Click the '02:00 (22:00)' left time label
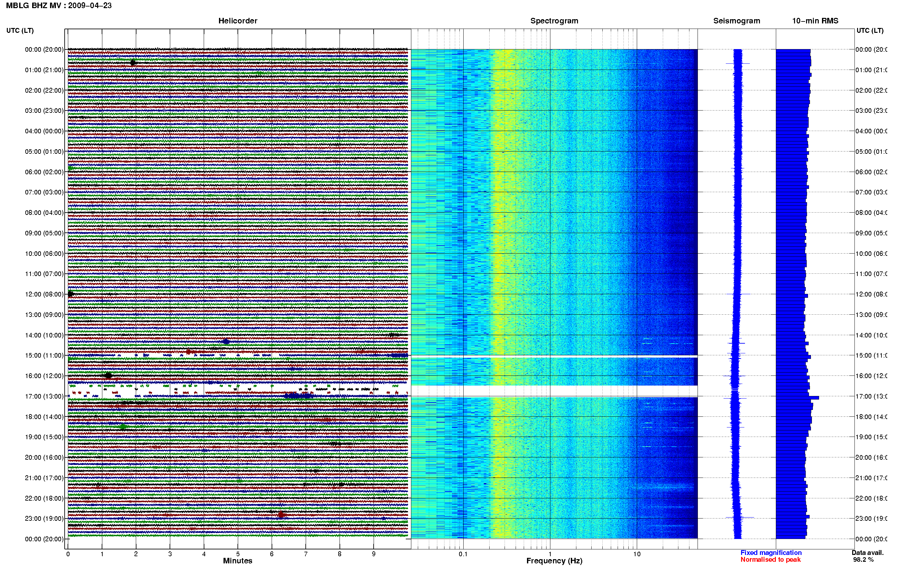Image resolution: width=924 pixels, height=578 pixels. coord(44,90)
